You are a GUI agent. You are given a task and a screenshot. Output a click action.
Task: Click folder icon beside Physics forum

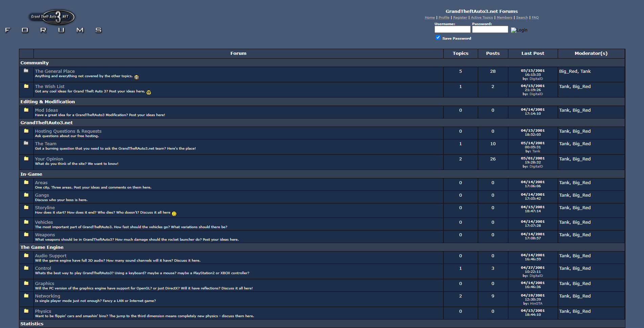tap(26, 311)
